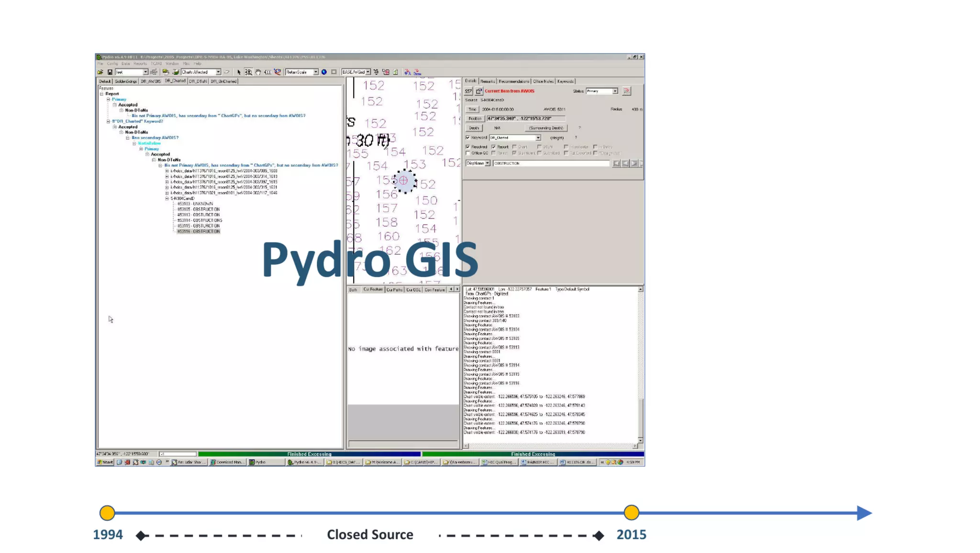Uncheck the Resolved checkbox
This screenshot has height=553, width=980.
468,147
